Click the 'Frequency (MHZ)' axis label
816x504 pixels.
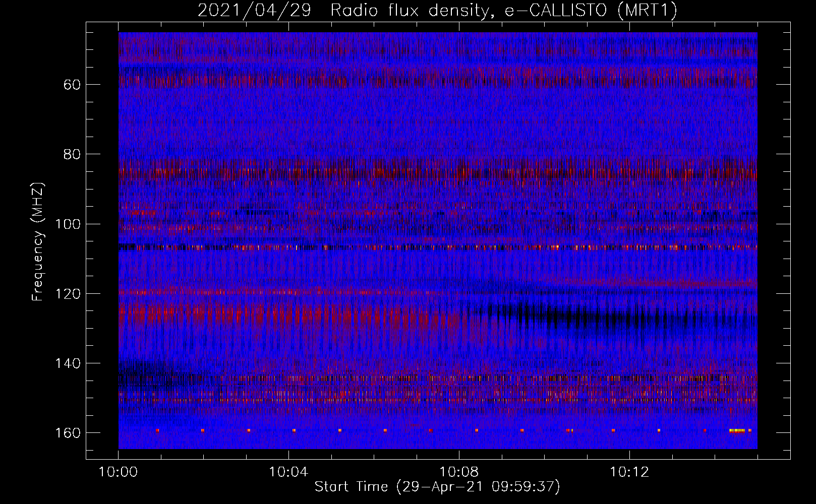[x=38, y=241]
